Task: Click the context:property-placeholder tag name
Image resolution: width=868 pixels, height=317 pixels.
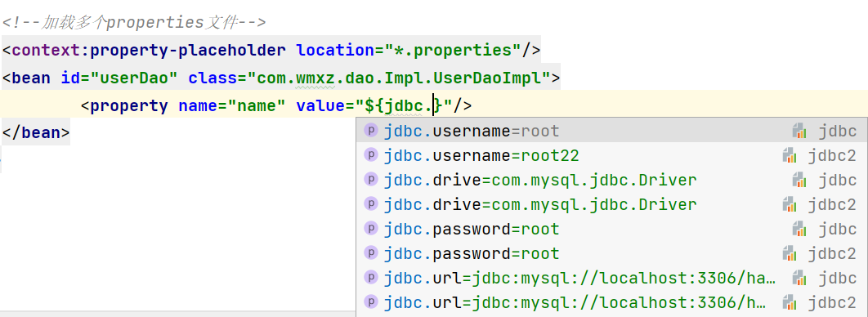Action: 149,51
